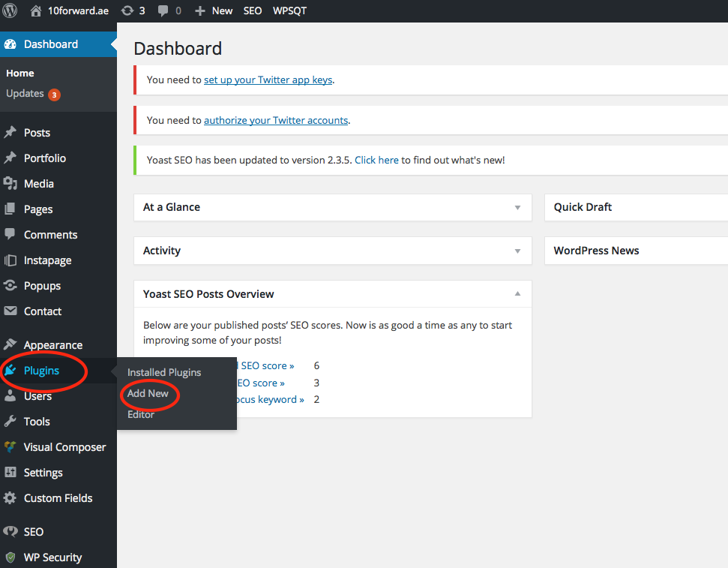Viewport: 728px width, 568px height.
Task: Open Editor in the Plugins submenu
Action: coord(141,414)
